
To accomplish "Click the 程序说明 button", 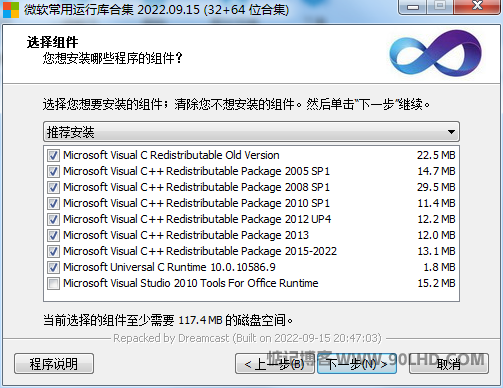I will [54, 364].
